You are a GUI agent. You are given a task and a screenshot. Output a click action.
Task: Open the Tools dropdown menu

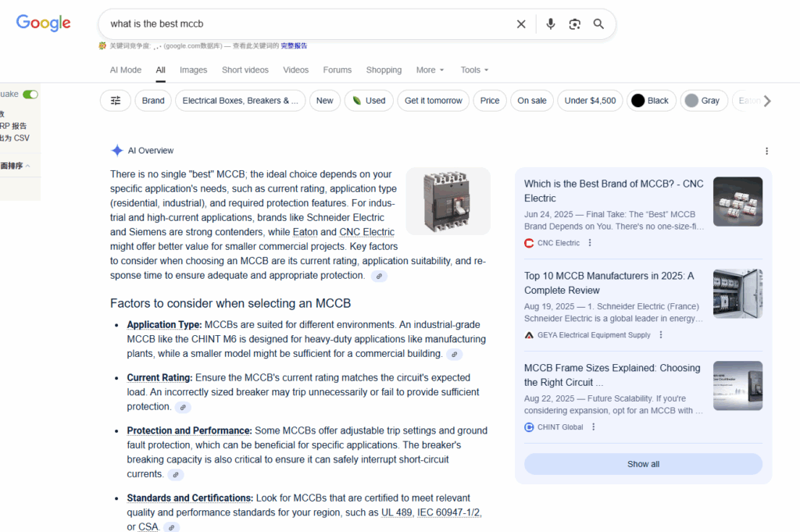tap(474, 70)
